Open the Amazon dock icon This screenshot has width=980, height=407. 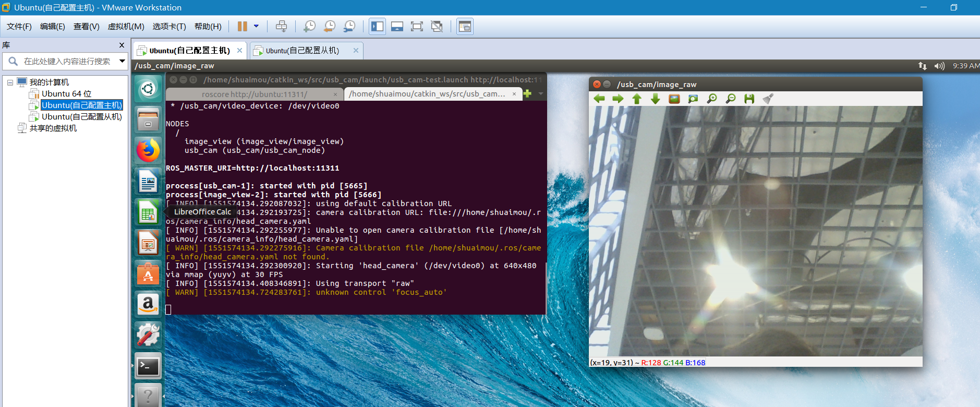coord(148,304)
